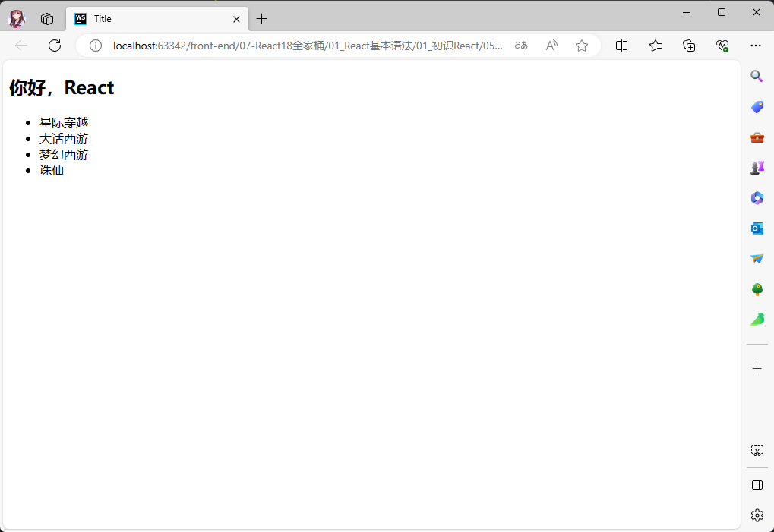The height and width of the screenshot is (532, 774).
Task: Add this page to favorites (star)
Action: (582, 46)
